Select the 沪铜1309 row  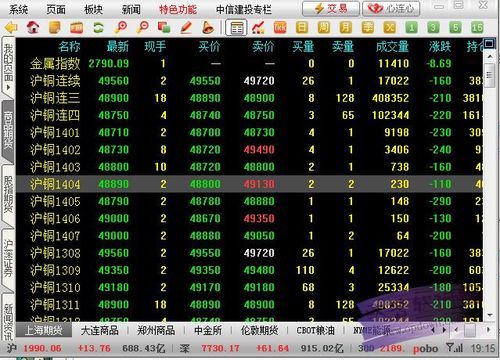(x=249, y=270)
